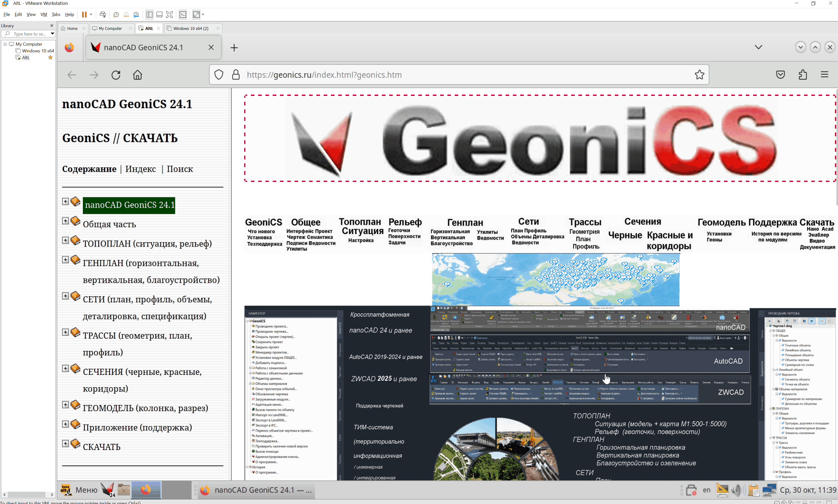The height and width of the screenshot is (504, 838).
Task: Switch to the Windows 10 x64 (2) tab
Action: point(190,28)
